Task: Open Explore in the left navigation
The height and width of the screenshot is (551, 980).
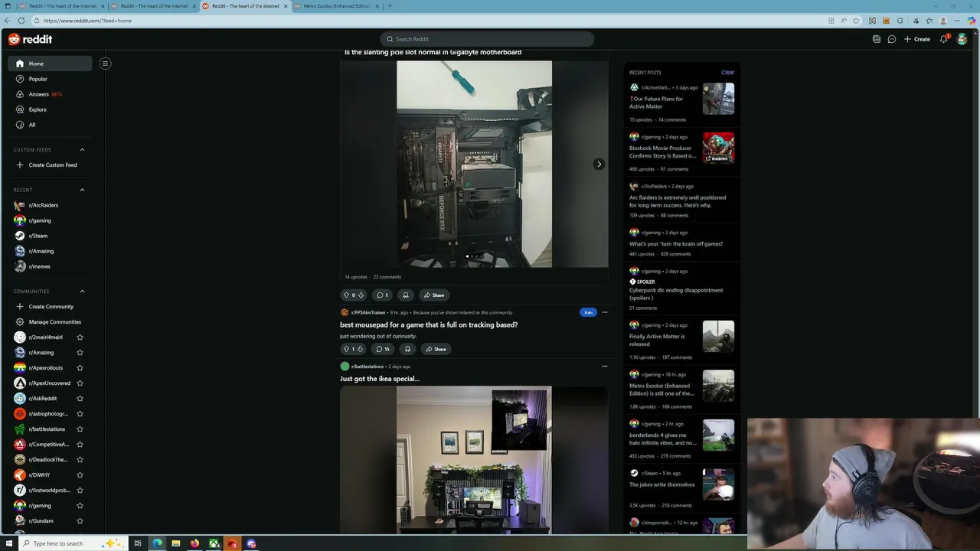Action: (x=51, y=109)
